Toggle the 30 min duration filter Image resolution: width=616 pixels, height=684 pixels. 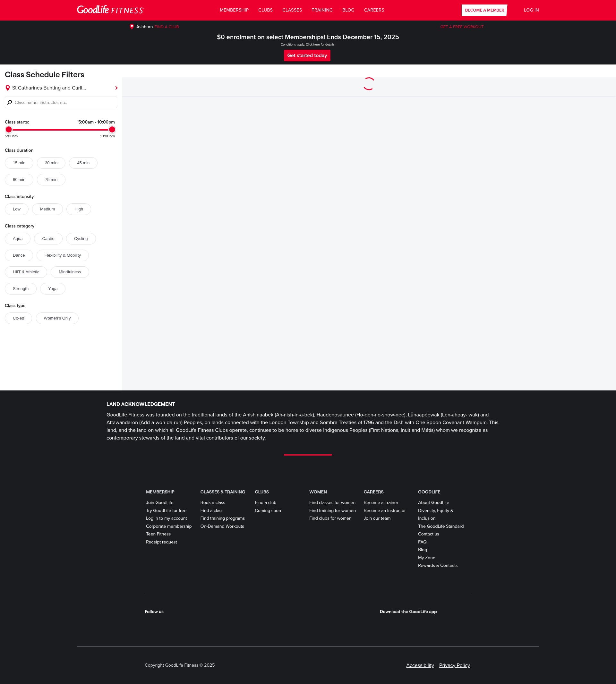(x=51, y=163)
